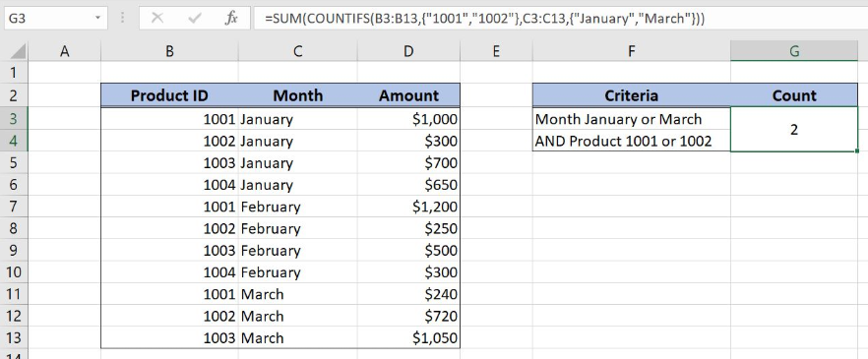Select the Count result cell showing 2
Screen dimensions: 868x359
[794, 130]
